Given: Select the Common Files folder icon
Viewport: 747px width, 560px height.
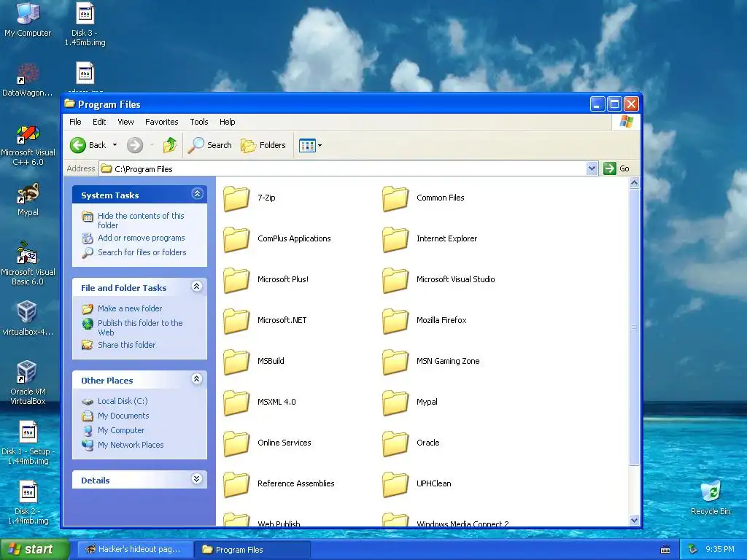Looking at the screenshot, I should click(395, 198).
